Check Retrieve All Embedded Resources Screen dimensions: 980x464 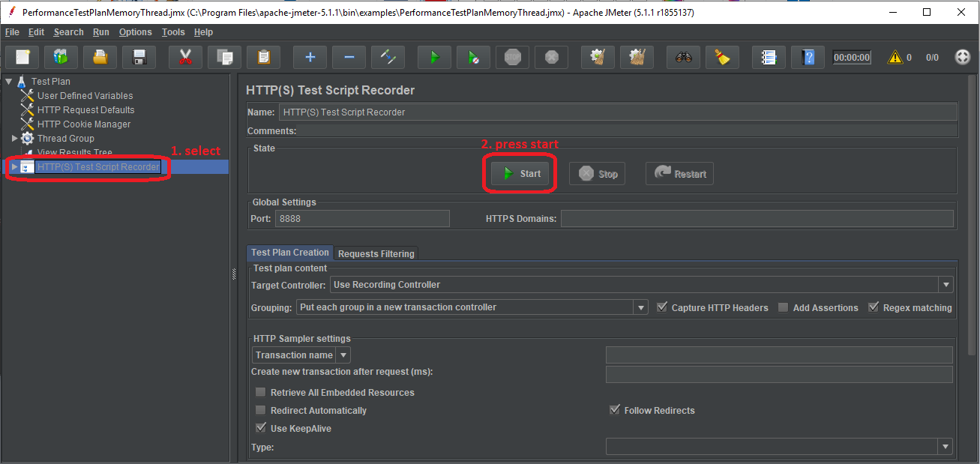click(x=261, y=392)
